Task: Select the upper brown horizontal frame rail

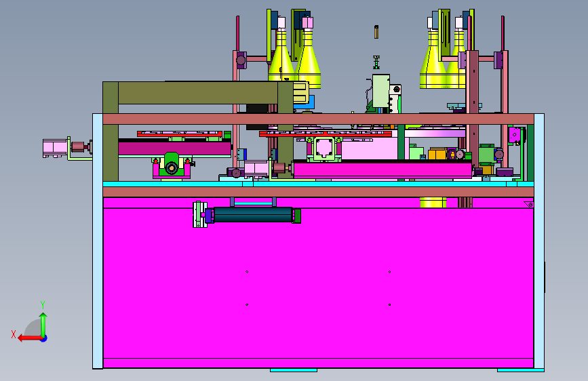Action: (318, 119)
